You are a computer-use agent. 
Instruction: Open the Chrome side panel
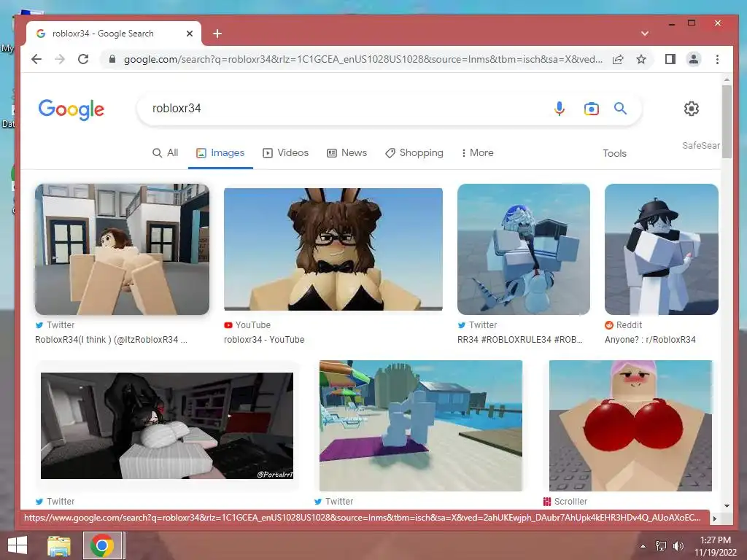[670, 59]
